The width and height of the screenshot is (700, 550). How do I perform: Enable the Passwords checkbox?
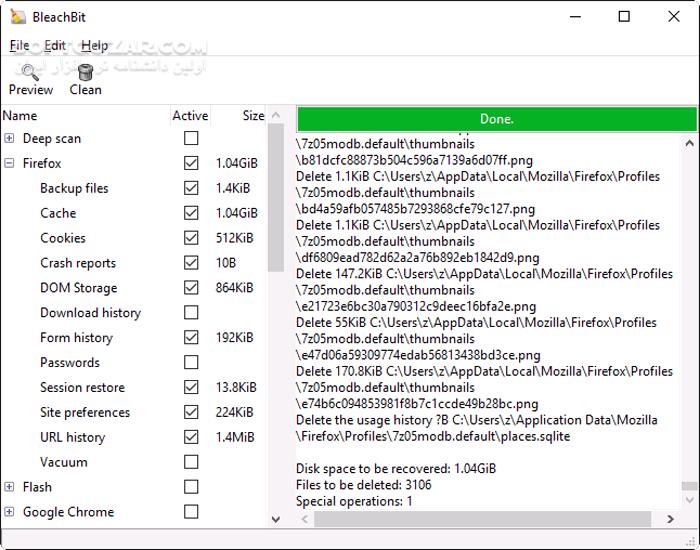click(191, 362)
